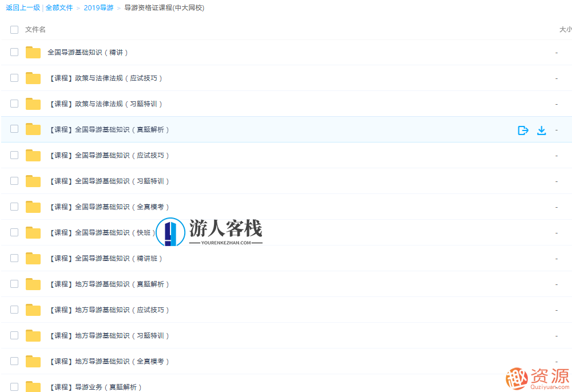Image resolution: width=572 pixels, height=392 pixels.
Task: Click the folder icon beside 地方导游基础知识（习题特训）
Action: click(33, 335)
